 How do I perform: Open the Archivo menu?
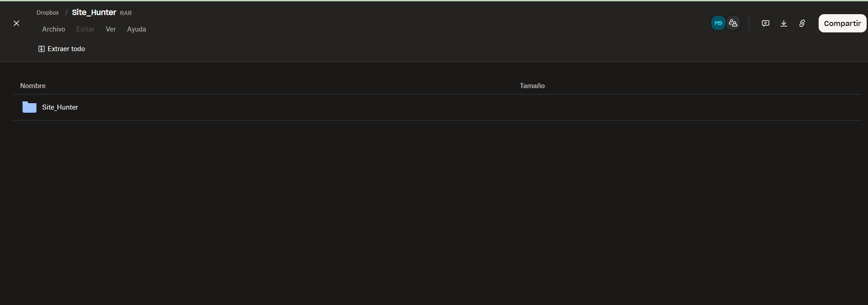click(x=53, y=29)
